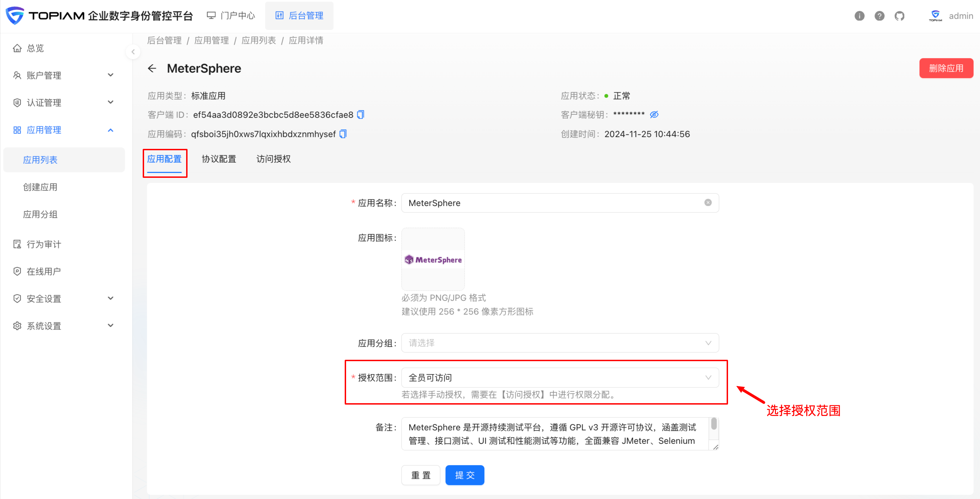This screenshot has height=499, width=980.
Task: Switch to the 协议配置 tab
Action: tap(219, 159)
